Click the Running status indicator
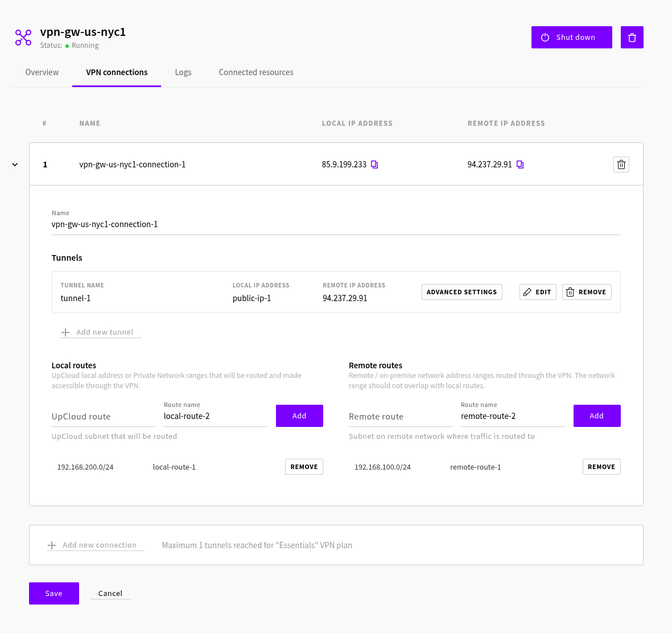The width and height of the screenshot is (672, 633). point(82,46)
